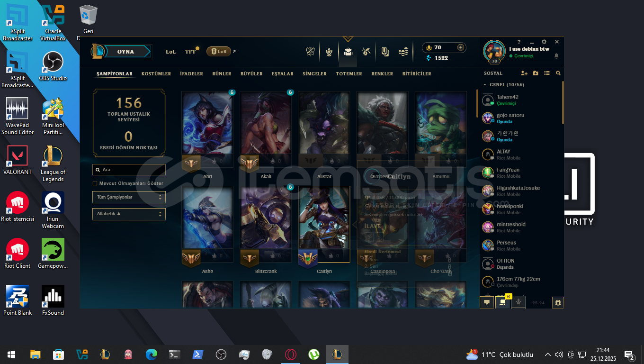Open the 'Alfabetik' sort dropdown
Screen dimensions: 644x364
tap(129, 214)
